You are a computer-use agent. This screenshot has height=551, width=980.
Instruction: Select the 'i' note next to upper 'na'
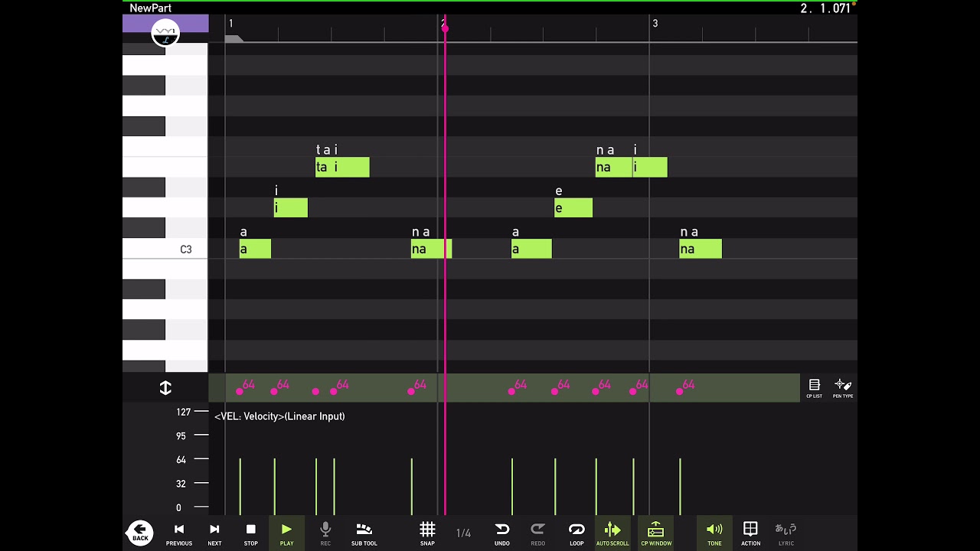pyautogui.click(x=650, y=167)
